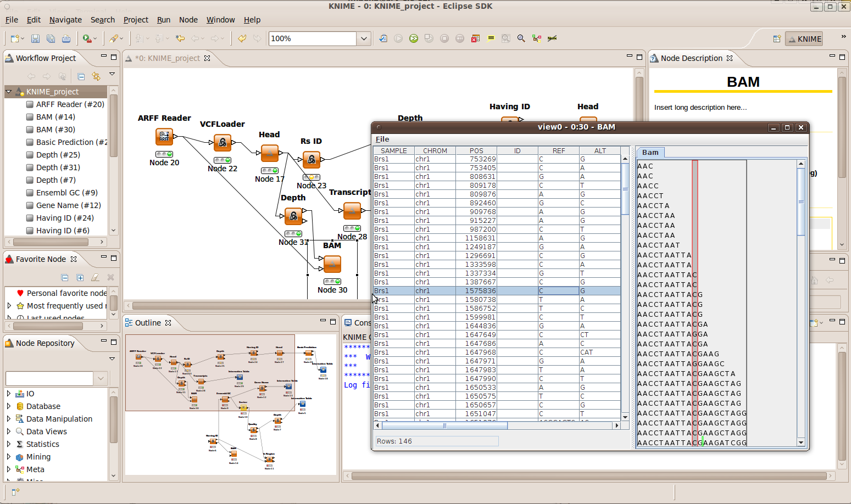
Task: Click the Print icon in the toolbar
Action: 66,38
